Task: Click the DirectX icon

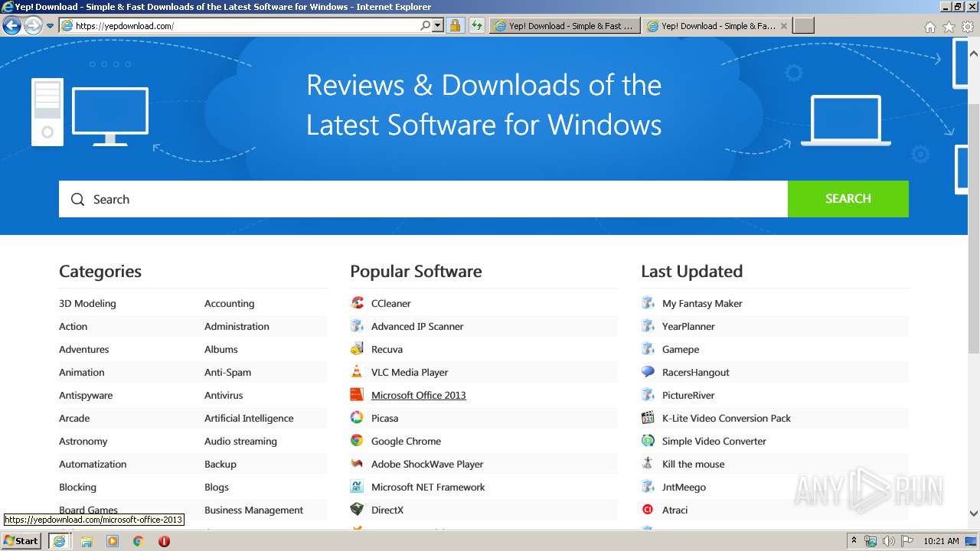Action: (x=357, y=510)
